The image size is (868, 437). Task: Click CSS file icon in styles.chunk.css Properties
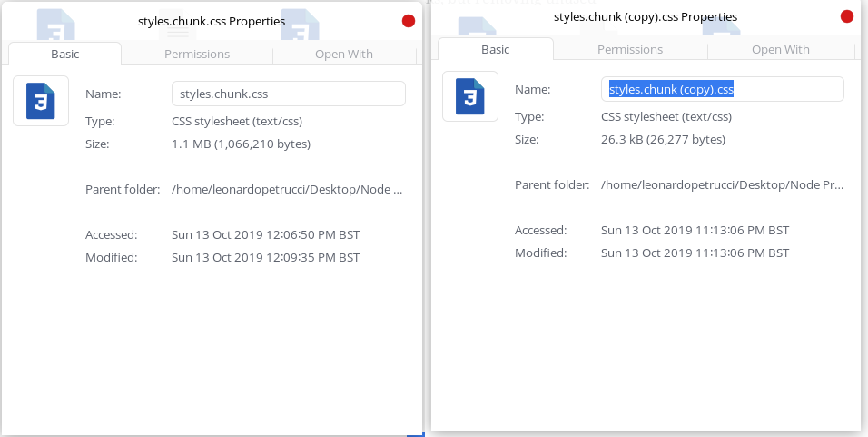coord(41,101)
